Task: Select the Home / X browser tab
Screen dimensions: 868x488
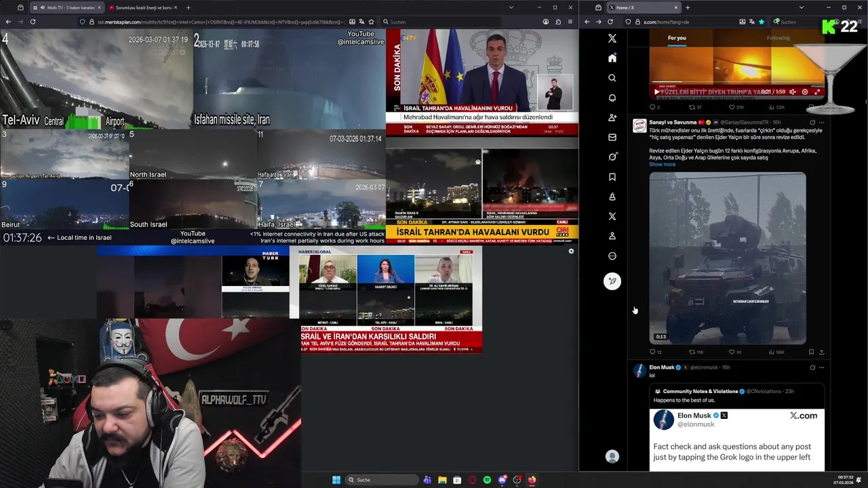Action: click(x=644, y=7)
